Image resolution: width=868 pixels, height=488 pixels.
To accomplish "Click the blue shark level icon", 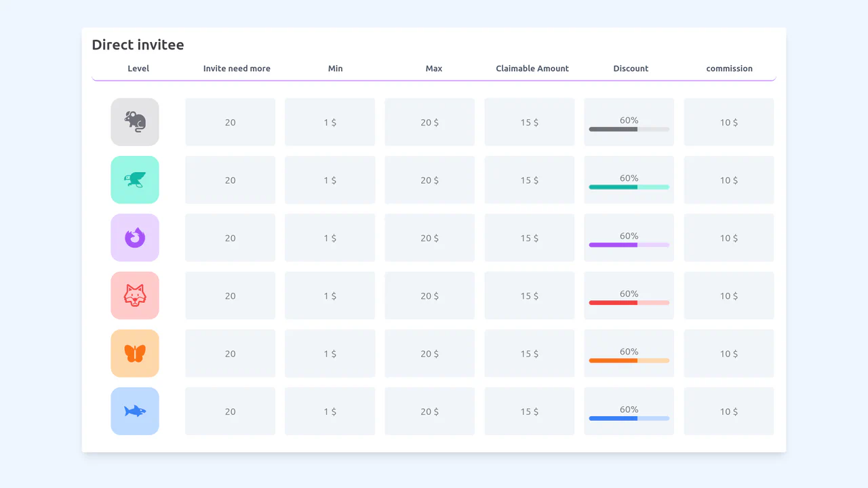I will [x=135, y=411].
